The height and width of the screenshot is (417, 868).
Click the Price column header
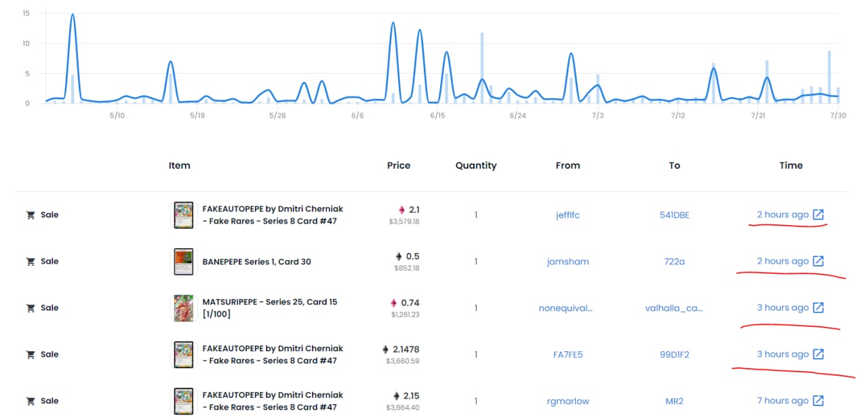click(x=399, y=165)
